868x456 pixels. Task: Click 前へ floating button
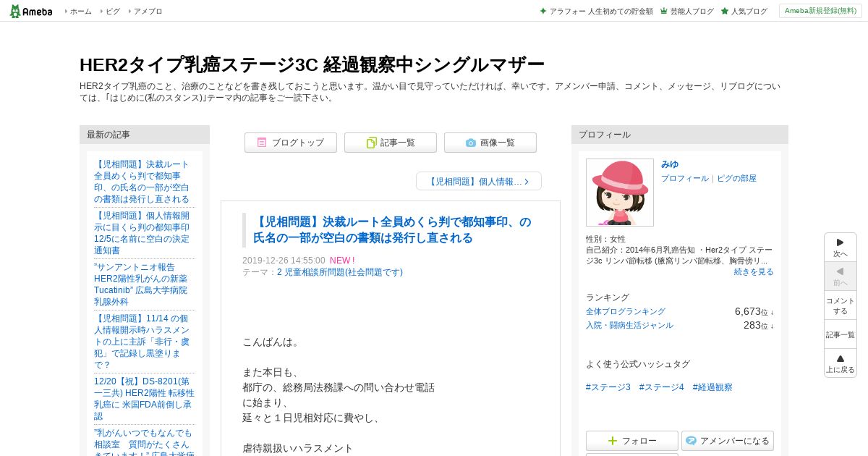coord(841,276)
